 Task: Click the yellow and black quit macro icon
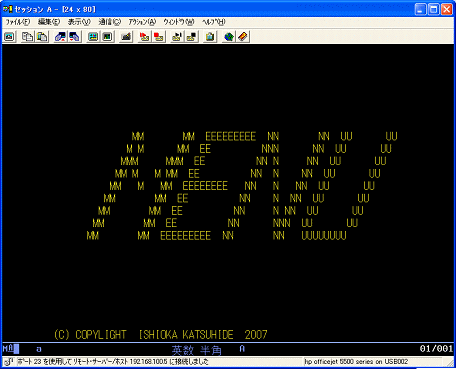coord(191,36)
